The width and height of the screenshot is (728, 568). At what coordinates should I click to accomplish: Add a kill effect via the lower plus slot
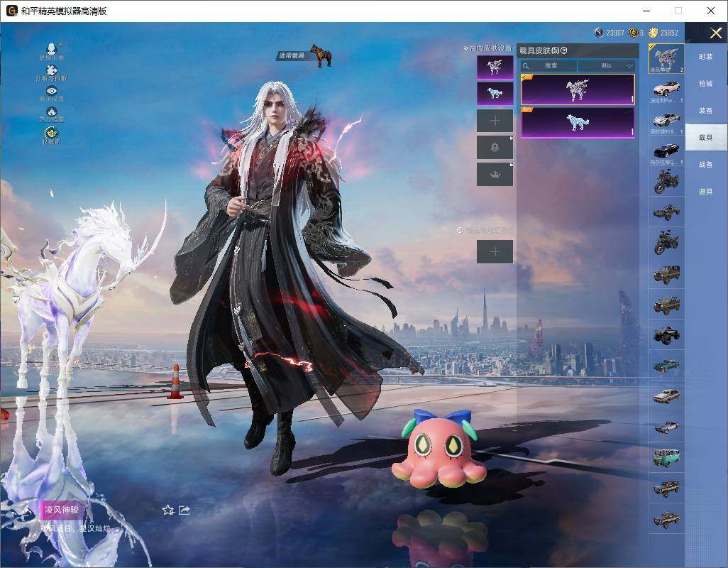[x=495, y=252]
